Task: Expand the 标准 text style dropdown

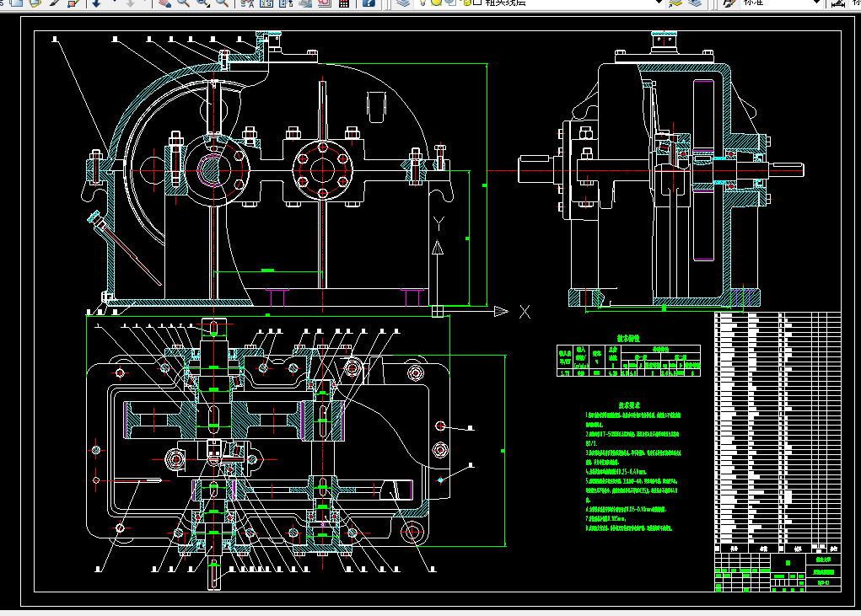Action: pyautogui.click(x=815, y=3)
